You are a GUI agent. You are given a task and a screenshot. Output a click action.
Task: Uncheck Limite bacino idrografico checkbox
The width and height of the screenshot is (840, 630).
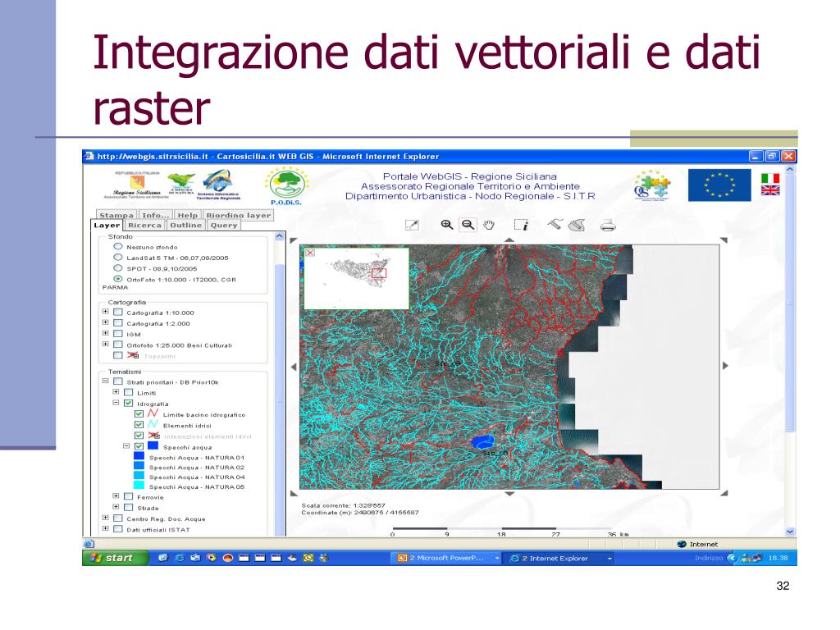pos(139,414)
